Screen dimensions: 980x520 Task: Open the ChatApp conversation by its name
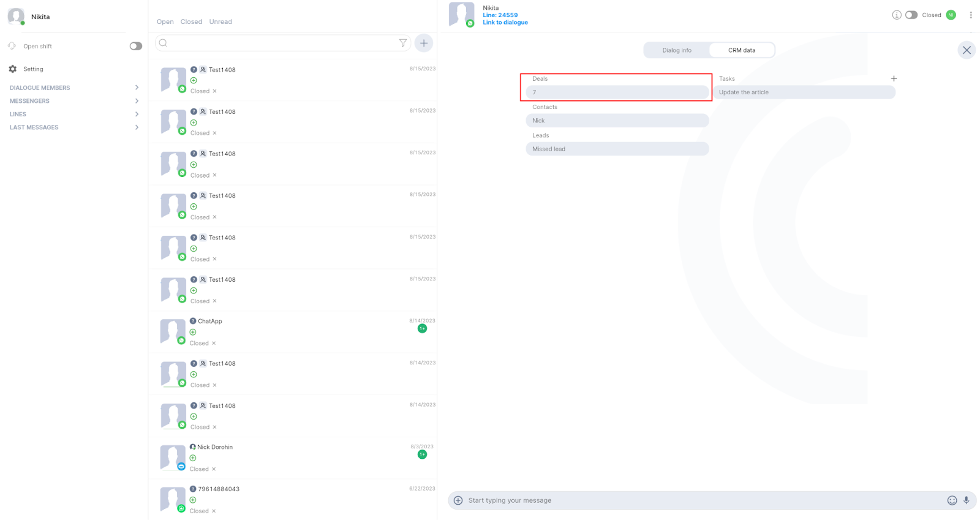pyautogui.click(x=210, y=321)
